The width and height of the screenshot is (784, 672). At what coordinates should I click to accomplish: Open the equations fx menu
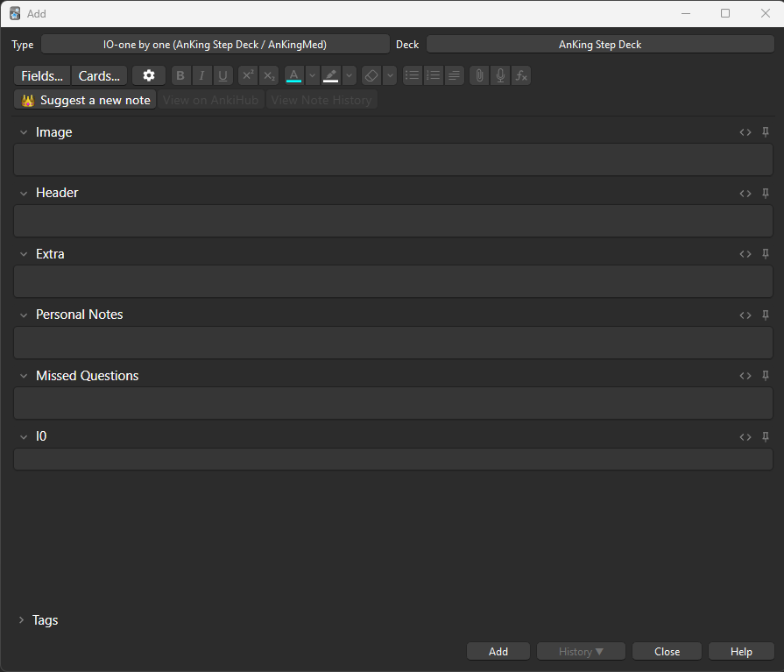[521, 76]
